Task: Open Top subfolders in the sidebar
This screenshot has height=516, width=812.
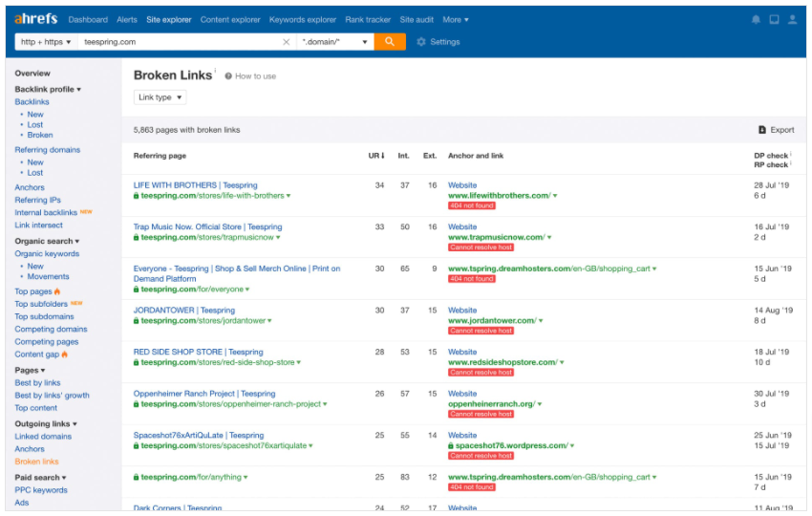Action: pos(41,304)
